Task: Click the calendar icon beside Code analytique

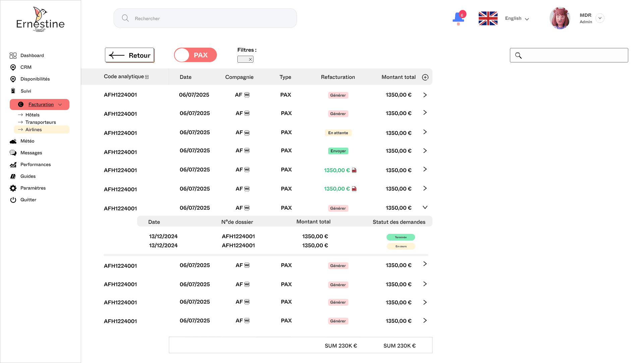Action: pos(147,77)
